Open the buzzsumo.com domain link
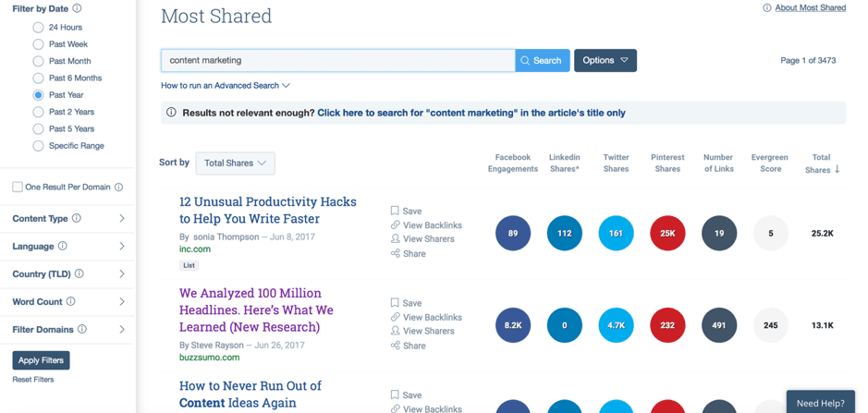This screenshot has height=413, width=868. pyautogui.click(x=209, y=358)
